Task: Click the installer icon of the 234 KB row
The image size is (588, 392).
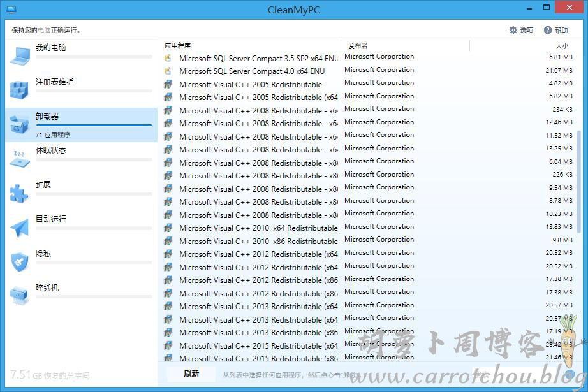Action: 168,110
